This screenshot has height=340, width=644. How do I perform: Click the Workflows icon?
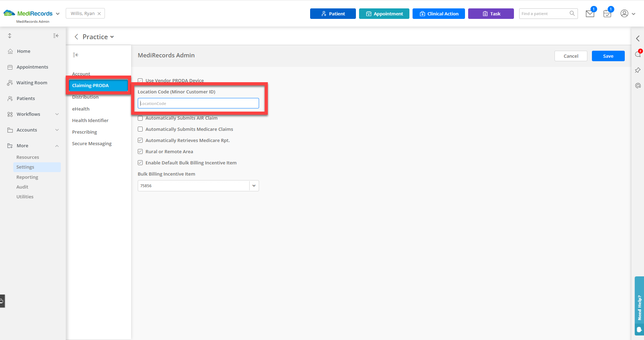click(10, 114)
